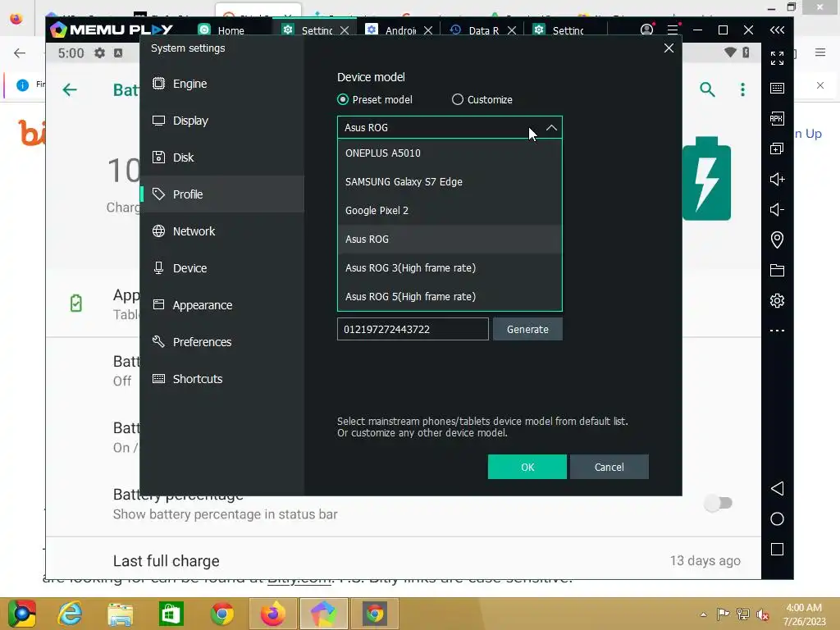The width and height of the screenshot is (840, 630).
Task: Click the IMEI number input field
Action: coord(413,329)
